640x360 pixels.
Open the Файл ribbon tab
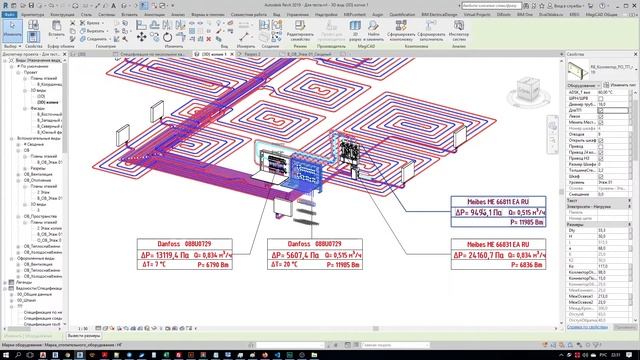pos(9,14)
